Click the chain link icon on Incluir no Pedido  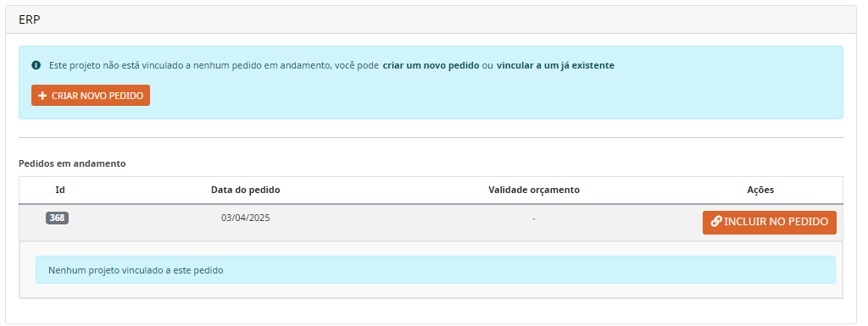[x=715, y=222]
